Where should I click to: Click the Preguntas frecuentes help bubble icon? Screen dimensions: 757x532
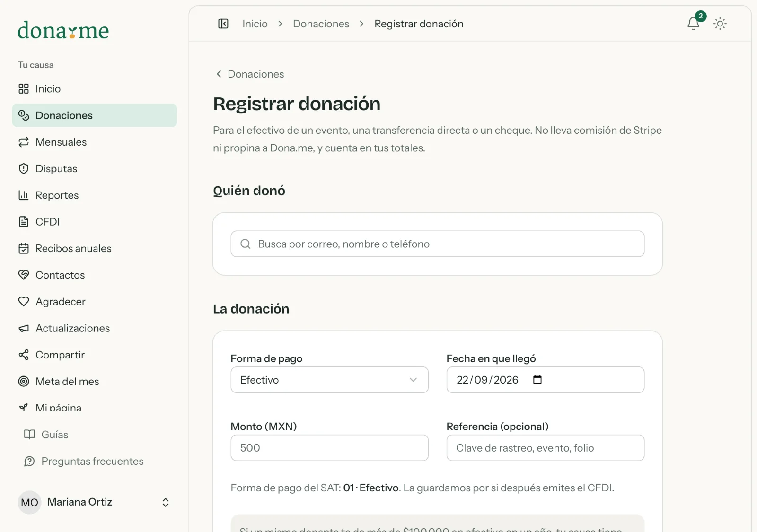(29, 461)
